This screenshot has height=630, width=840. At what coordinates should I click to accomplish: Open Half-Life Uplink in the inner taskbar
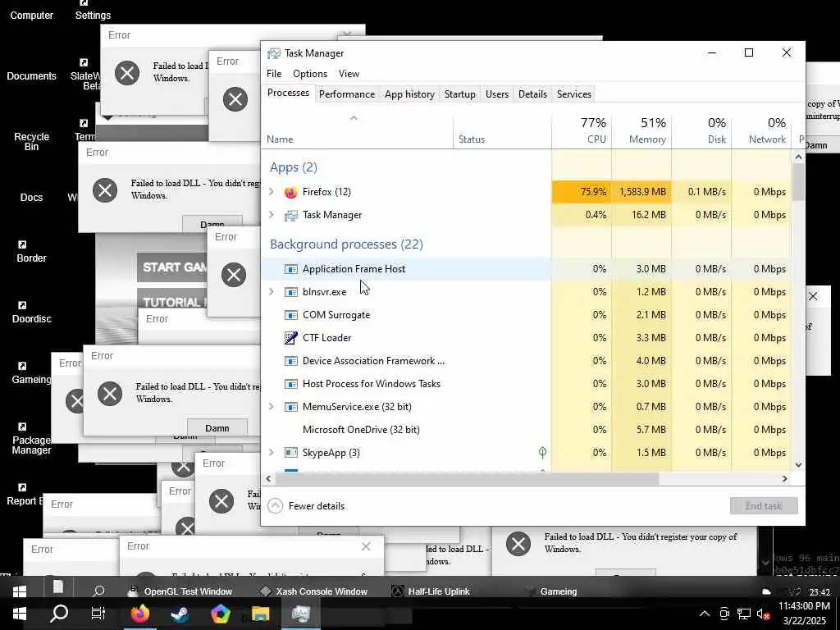click(431, 591)
